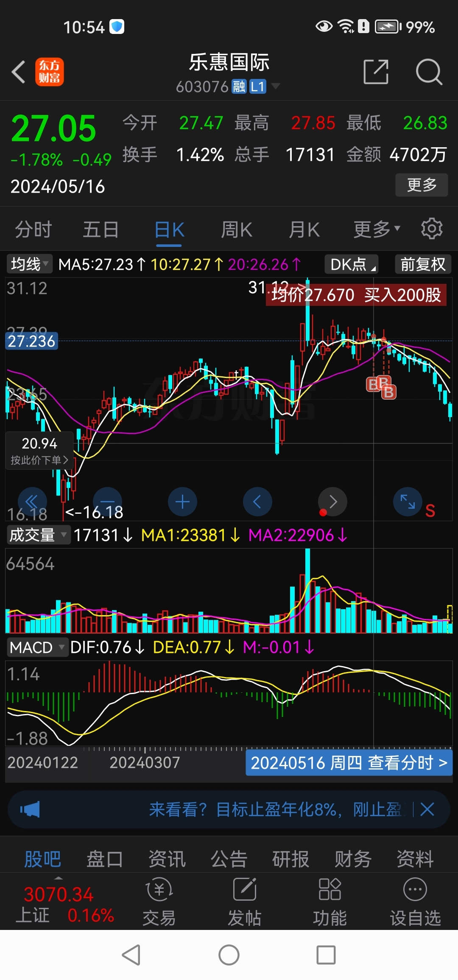Open chart settings gear icon

[x=432, y=229]
